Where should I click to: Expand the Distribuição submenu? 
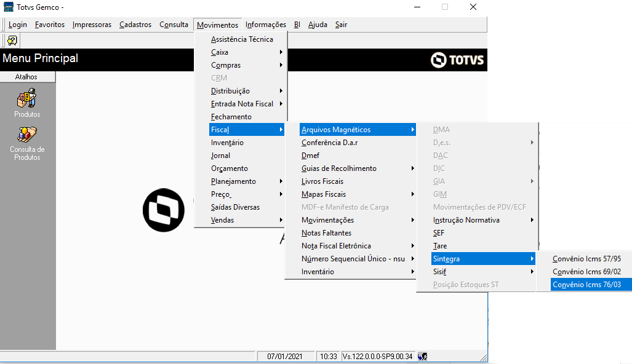(247, 90)
